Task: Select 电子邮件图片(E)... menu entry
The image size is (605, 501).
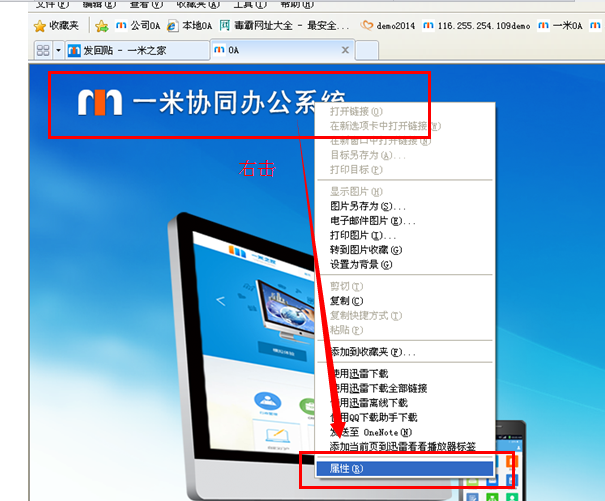Action: point(405,221)
